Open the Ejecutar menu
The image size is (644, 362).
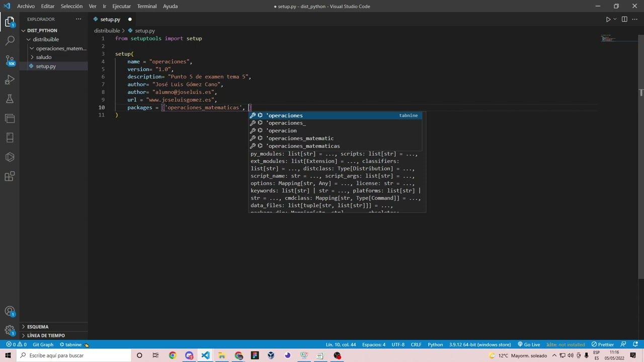click(121, 6)
